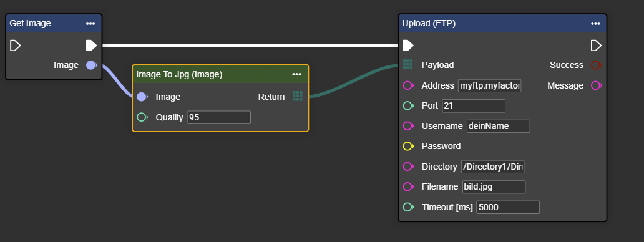The image size is (644, 242).
Task: Click the Upload (FTP) execution input pin
Action: pyautogui.click(x=408, y=45)
